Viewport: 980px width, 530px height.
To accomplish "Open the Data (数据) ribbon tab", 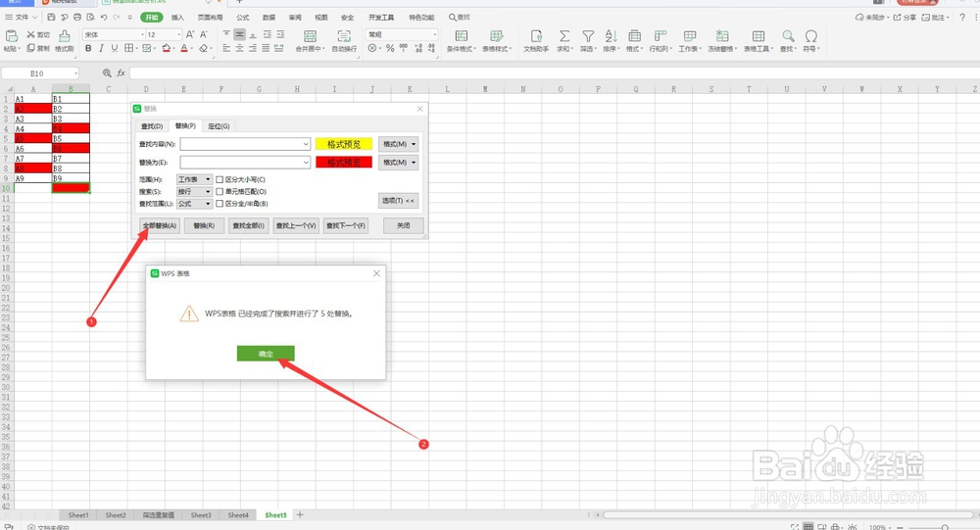I will [269, 18].
